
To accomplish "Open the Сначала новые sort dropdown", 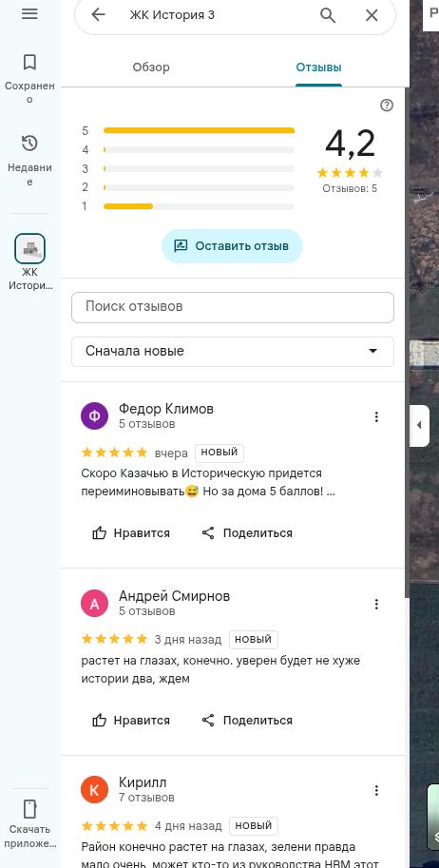I will [x=233, y=352].
